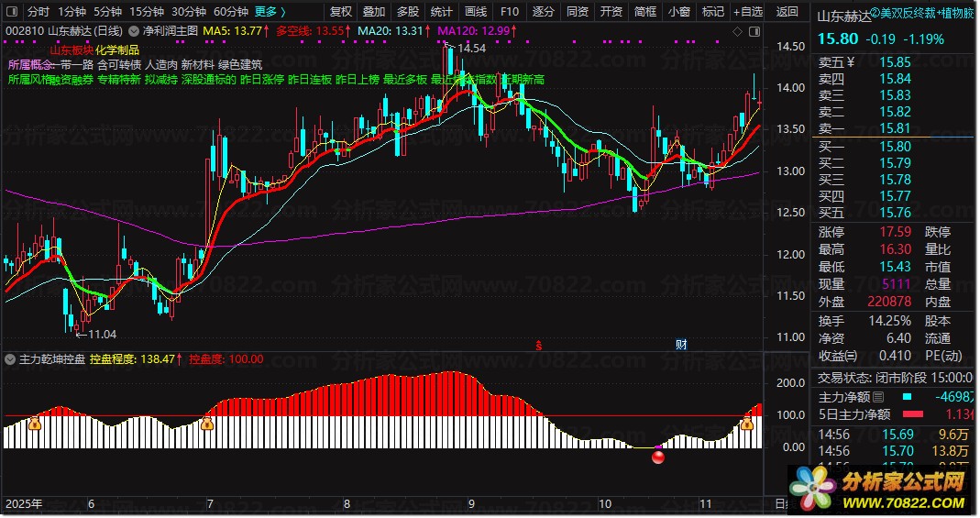Expand the 更多 periods dropdown
Viewport: 980px width, 518px height.
tap(270, 11)
